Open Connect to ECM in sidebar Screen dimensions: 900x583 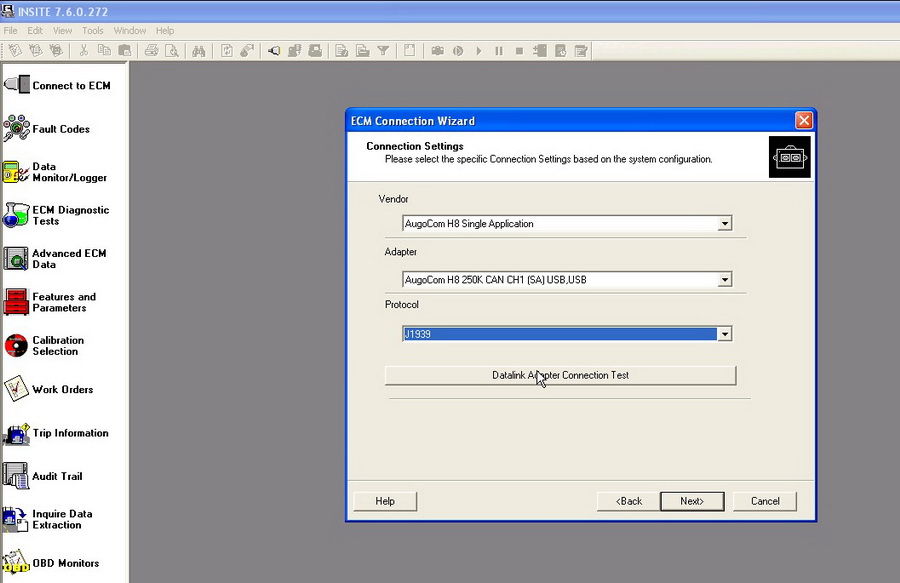[57, 85]
